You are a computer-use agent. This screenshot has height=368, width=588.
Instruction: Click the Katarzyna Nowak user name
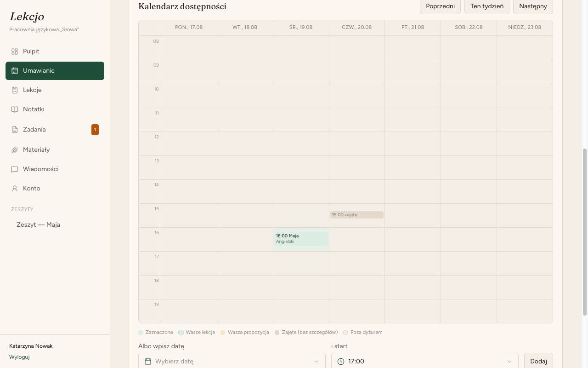[31, 346]
